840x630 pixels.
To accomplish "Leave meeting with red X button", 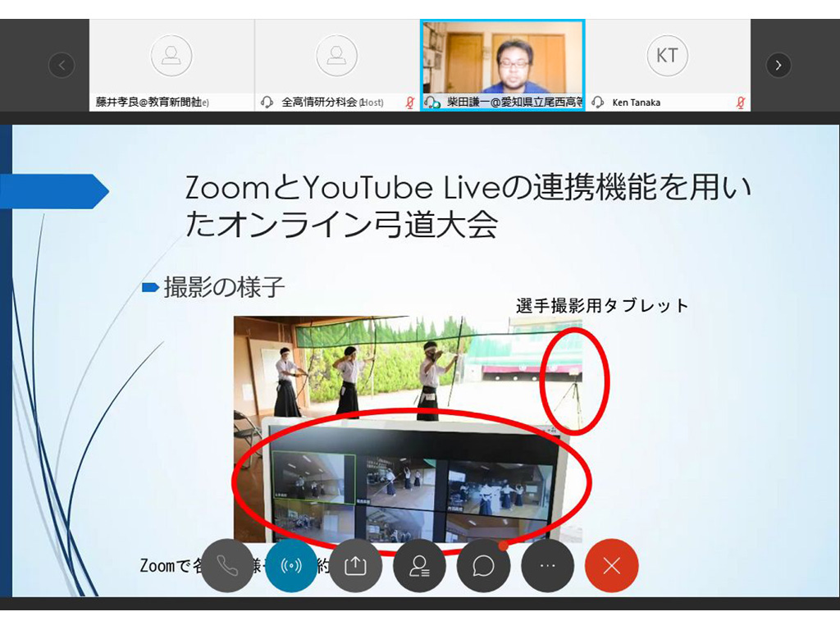I will (x=612, y=566).
